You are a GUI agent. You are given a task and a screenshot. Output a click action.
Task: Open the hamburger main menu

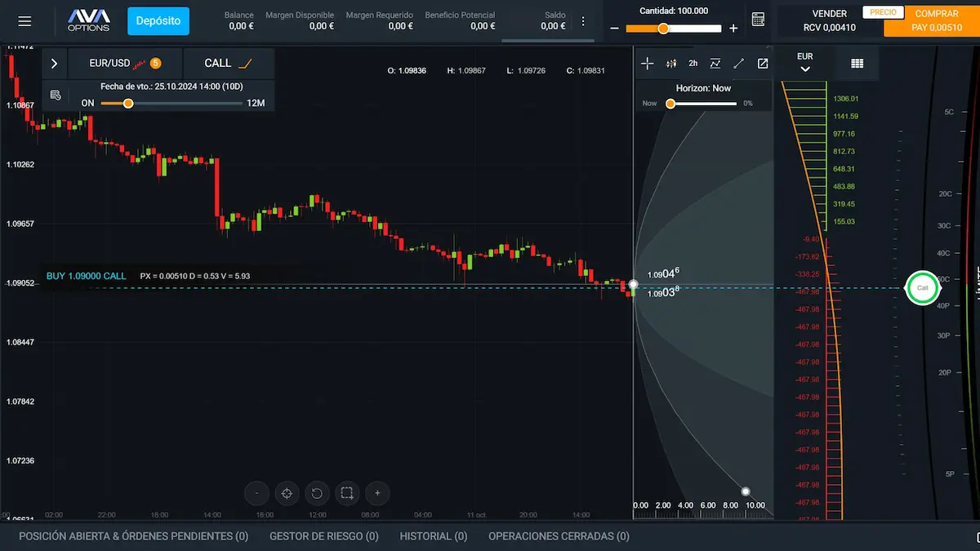(x=24, y=21)
